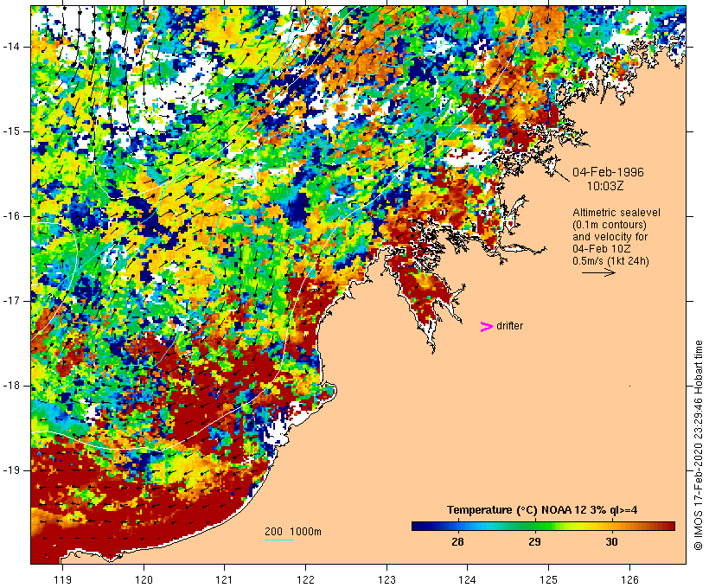Screen dimensions: 709x588
Task: Click the time text '10:03Z'
Action: tap(605, 186)
